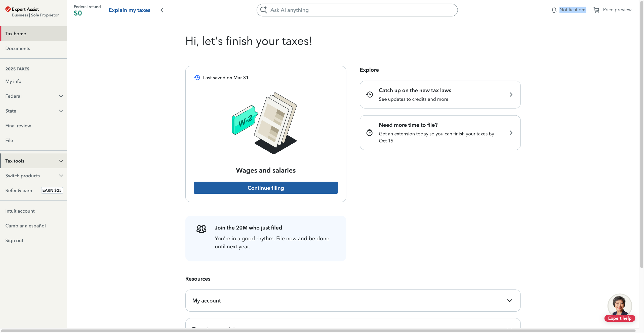Click the AI search sparkle icon
This screenshot has height=333, width=644.
263,10
